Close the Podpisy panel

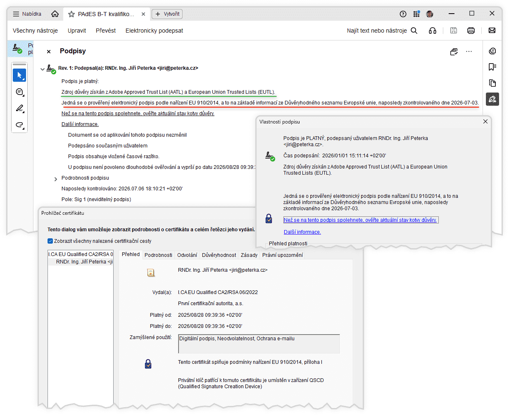(49, 52)
